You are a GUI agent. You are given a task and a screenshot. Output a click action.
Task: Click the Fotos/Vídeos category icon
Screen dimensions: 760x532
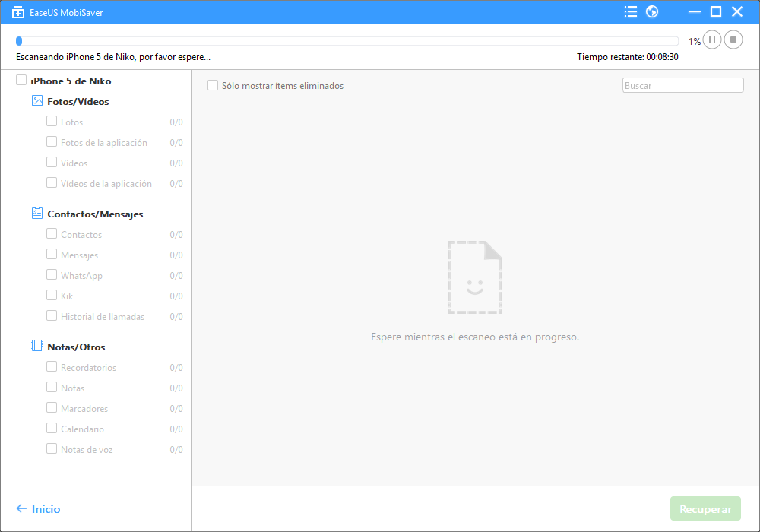[37, 101]
